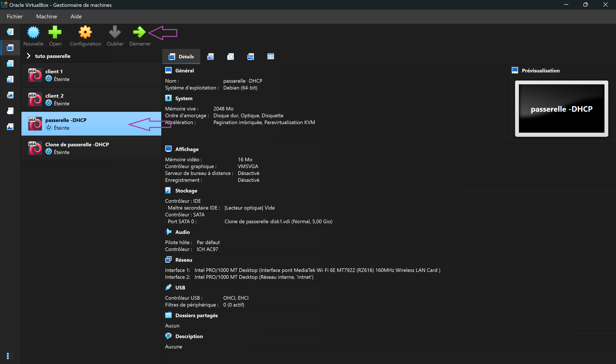Select the Media disk sidebar tool icon
Screen dimensions: 616x364
coord(10,79)
